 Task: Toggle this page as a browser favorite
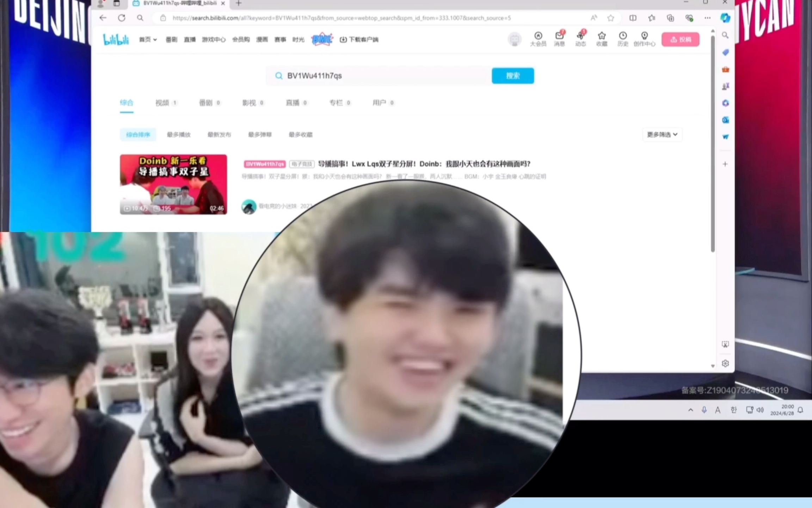pyautogui.click(x=610, y=18)
